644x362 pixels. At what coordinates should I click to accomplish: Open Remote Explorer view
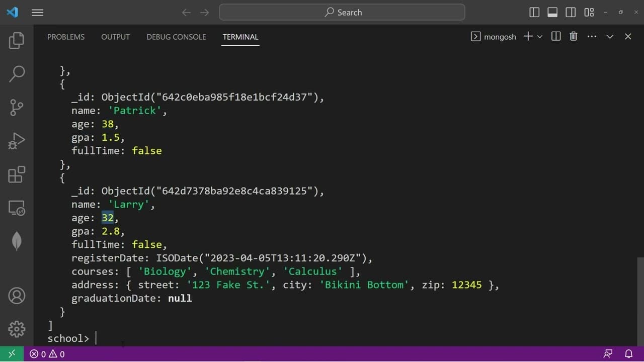click(17, 208)
